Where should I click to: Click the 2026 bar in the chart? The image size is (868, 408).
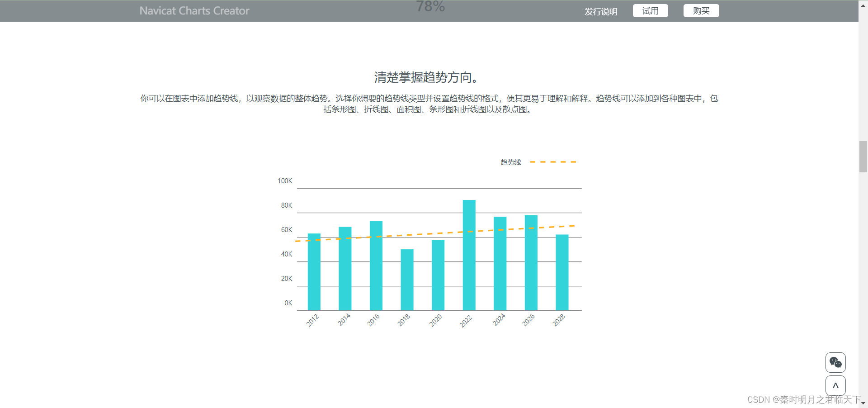tap(531, 263)
